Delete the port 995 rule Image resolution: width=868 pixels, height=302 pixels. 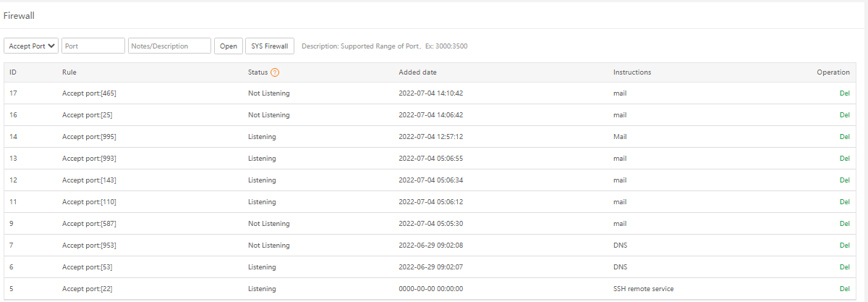coord(844,137)
